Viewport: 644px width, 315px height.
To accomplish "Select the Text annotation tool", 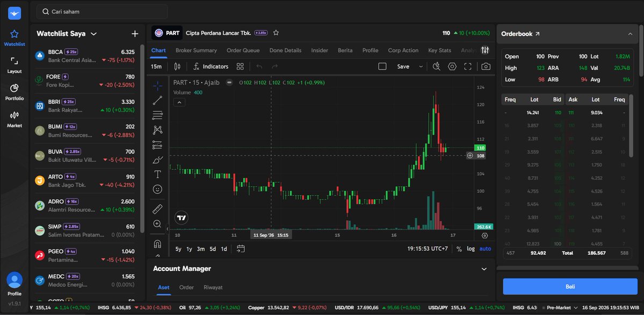I will (157, 174).
